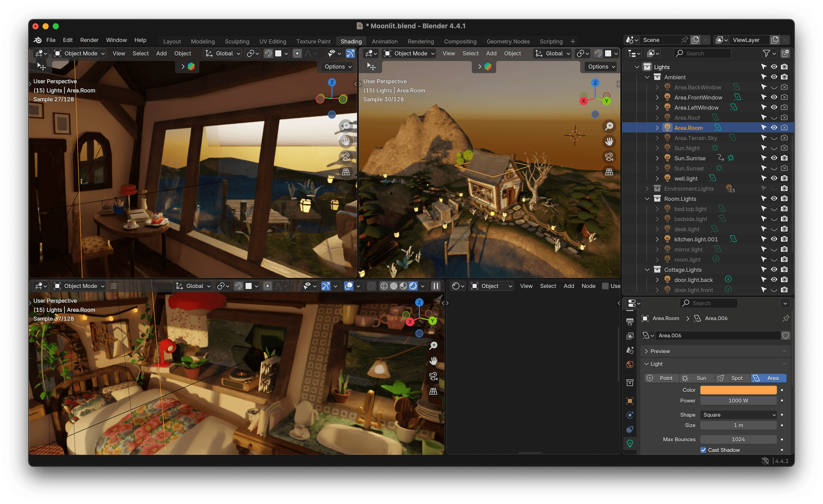Image resolution: width=823 pixels, height=504 pixels.
Task: Open the Scene properties tab icon
Action: (x=630, y=350)
